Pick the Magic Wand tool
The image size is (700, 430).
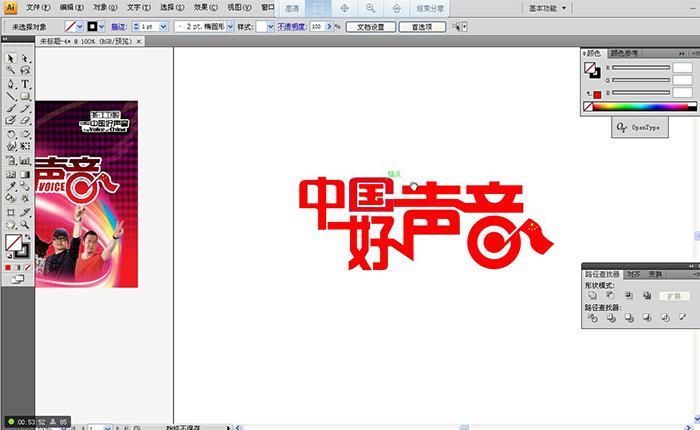point(11,70)
